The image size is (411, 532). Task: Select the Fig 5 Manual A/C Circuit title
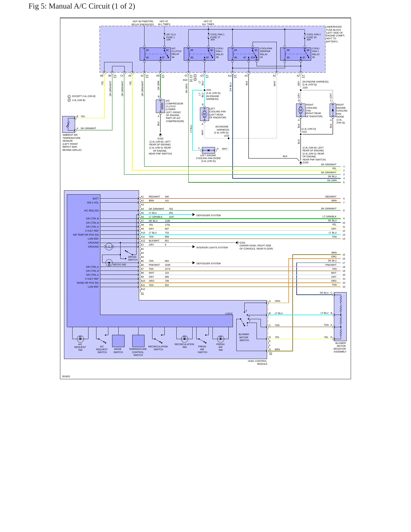(82, 6)
